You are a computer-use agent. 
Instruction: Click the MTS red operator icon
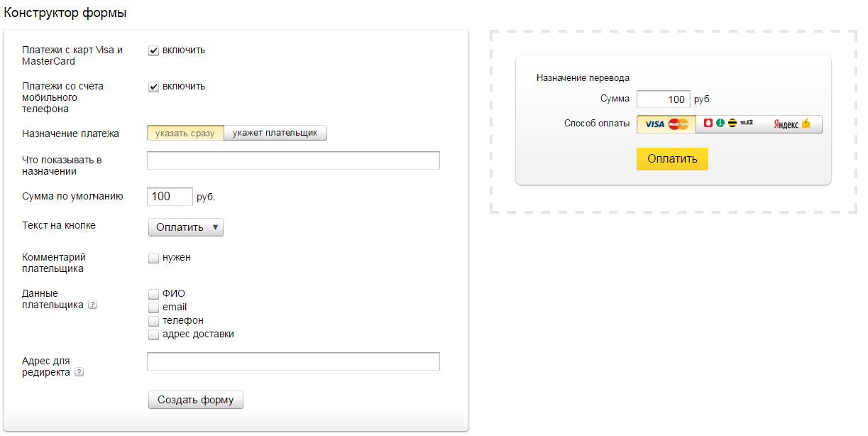pyautogui.click(x=708, y=124)
